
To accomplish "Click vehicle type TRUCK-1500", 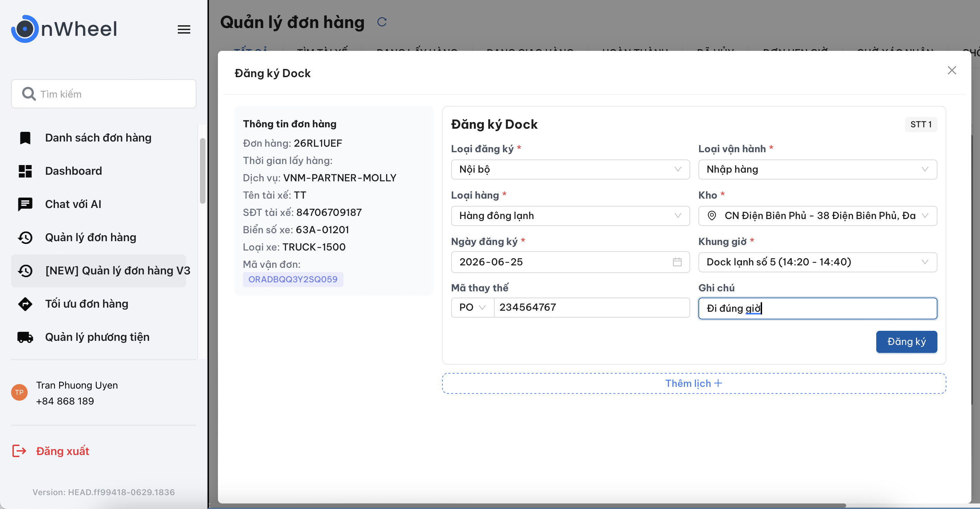I will tap(313, 247).
